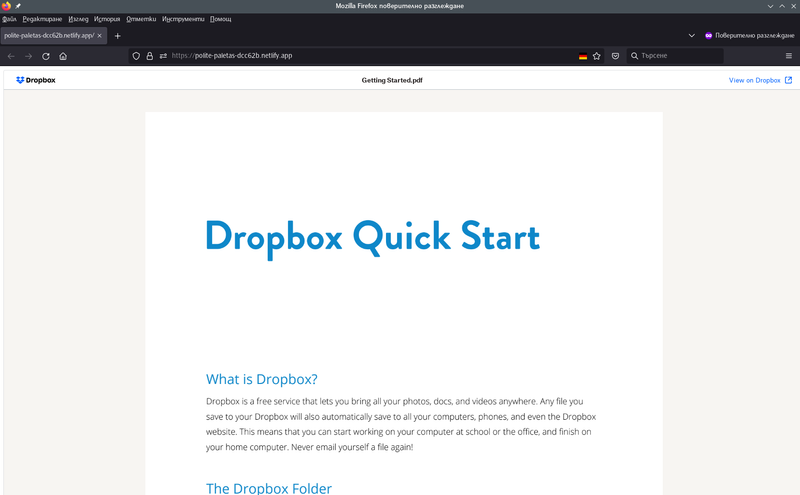Open tracking protection shield icon
The height and width of the screenshot is (495, 800).
tap(136, 56)
